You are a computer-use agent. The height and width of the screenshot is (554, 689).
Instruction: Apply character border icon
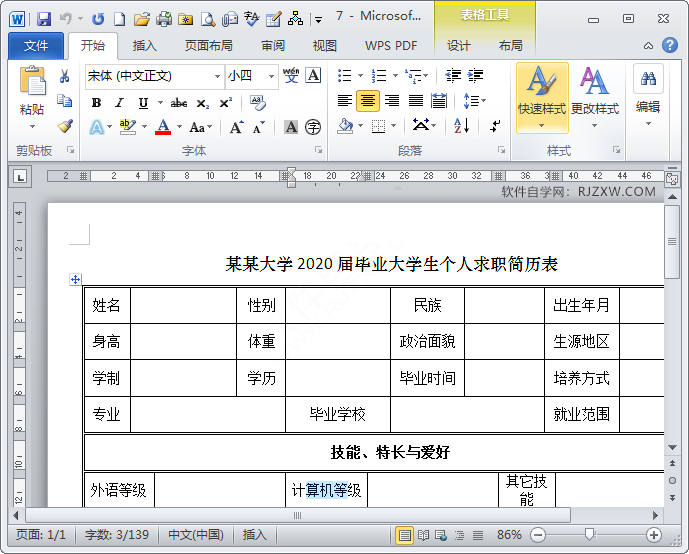point(313,76)
